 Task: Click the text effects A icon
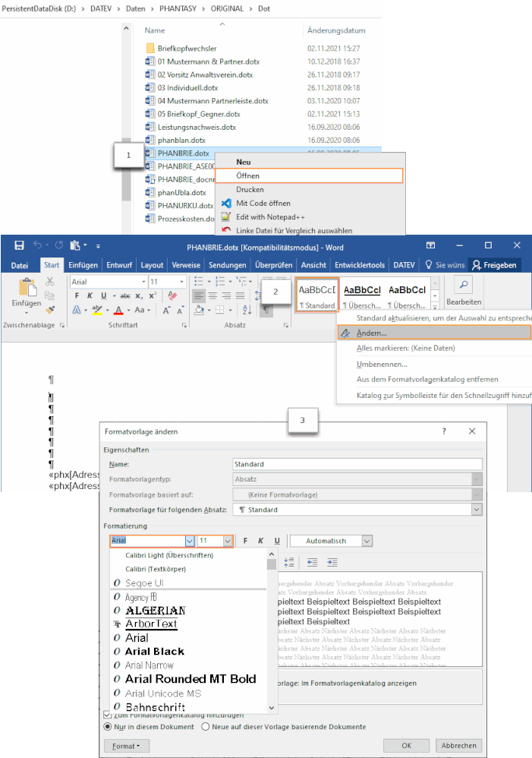point(77,310)
